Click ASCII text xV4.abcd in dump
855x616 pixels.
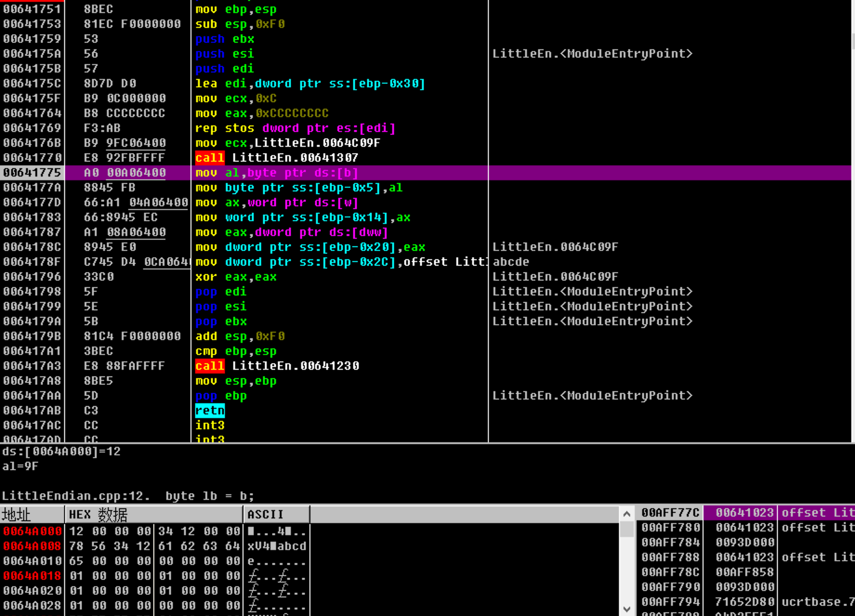[x=277, y=546]
